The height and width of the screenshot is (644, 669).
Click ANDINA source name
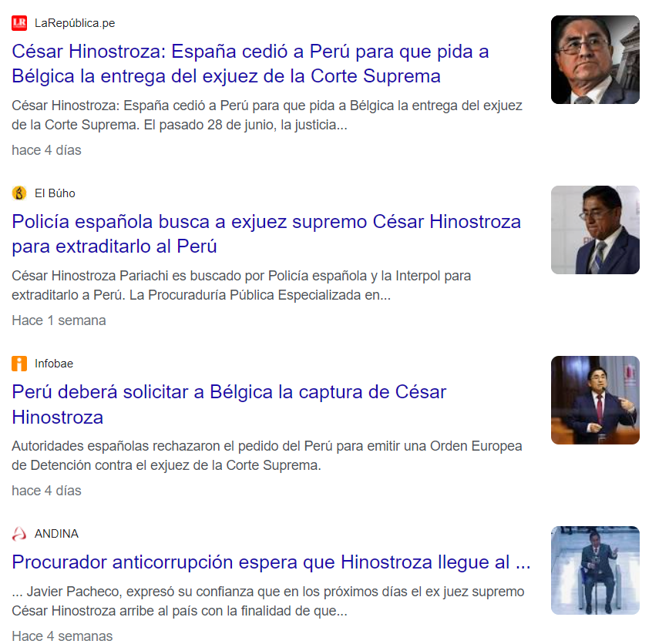click(x=56, y=534)
